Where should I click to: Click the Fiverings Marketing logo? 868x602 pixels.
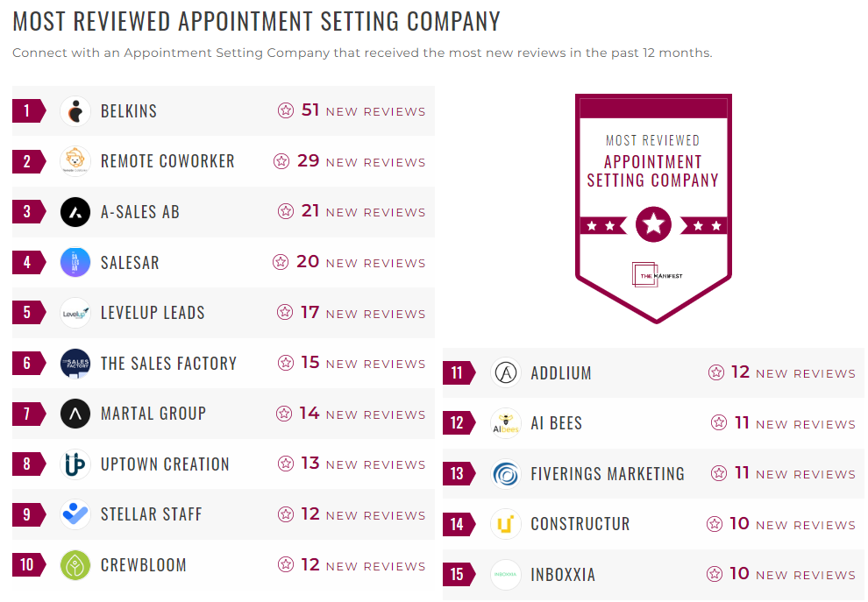(x=506, y=473)
